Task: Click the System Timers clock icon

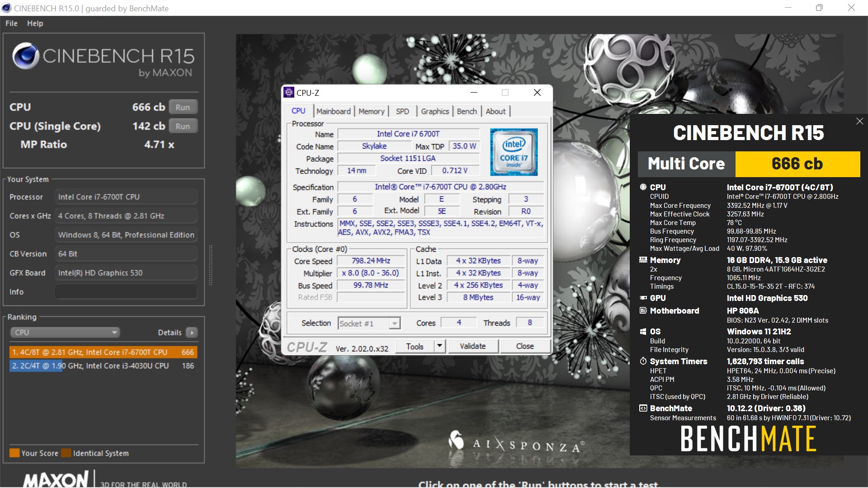Action: (643, 361)
